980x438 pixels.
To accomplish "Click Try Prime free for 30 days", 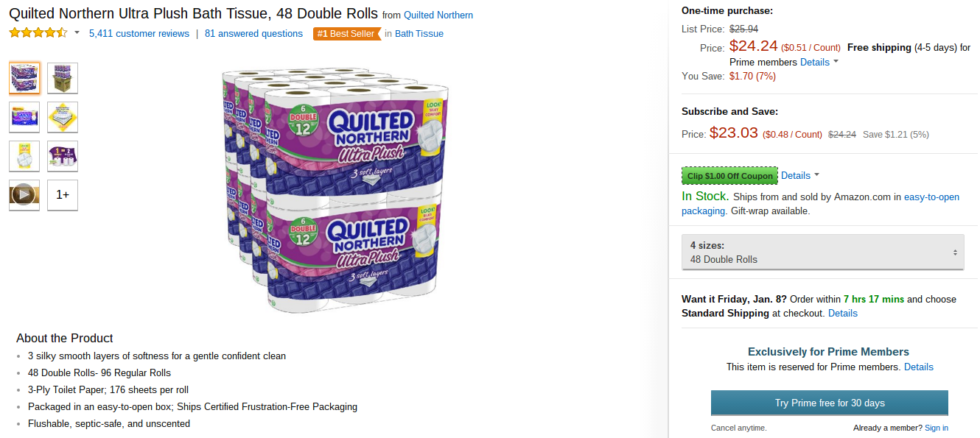I will 829,403.
